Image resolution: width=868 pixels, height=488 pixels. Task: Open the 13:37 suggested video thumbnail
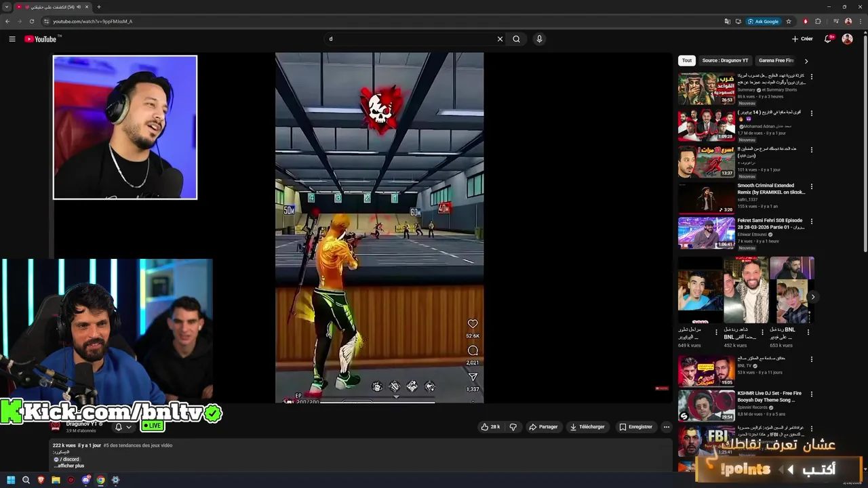707,162
